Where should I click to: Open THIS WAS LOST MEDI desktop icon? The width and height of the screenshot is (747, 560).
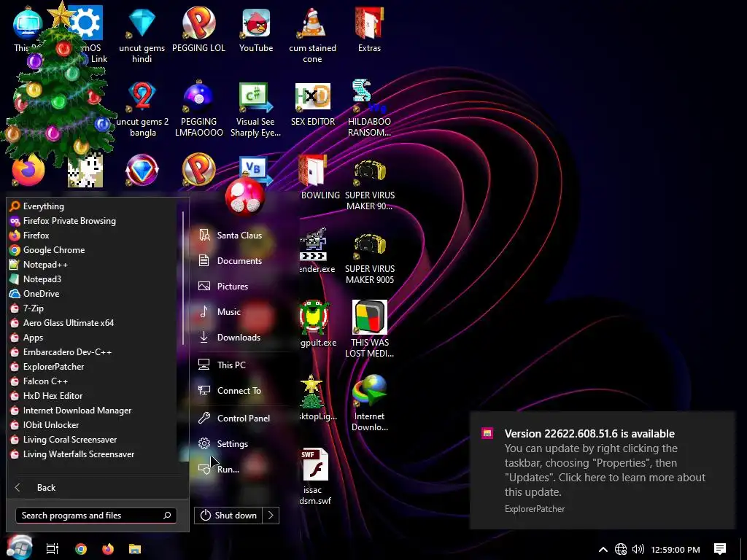click(x=369, y=330)
